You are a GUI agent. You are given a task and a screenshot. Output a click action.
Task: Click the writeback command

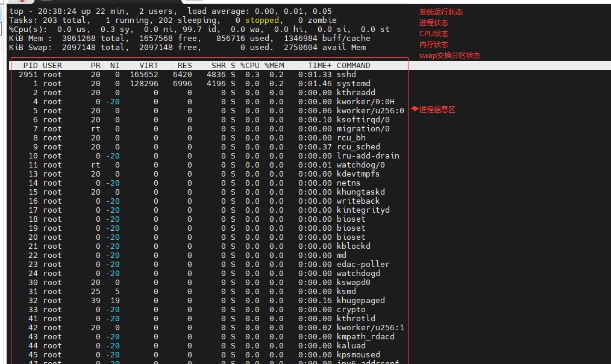pos(358,201)
